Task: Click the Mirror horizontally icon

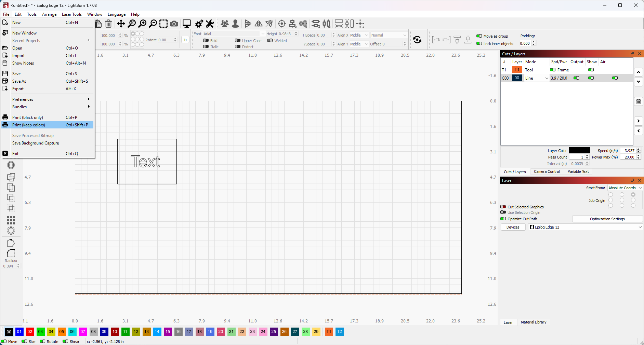Action: [x=259, y=24]
